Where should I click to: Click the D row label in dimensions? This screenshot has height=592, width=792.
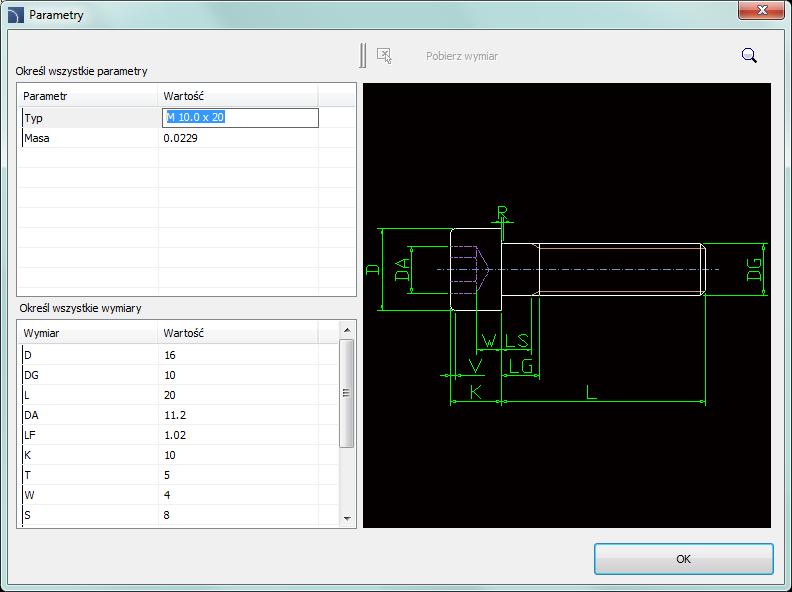tap(28, 355)
